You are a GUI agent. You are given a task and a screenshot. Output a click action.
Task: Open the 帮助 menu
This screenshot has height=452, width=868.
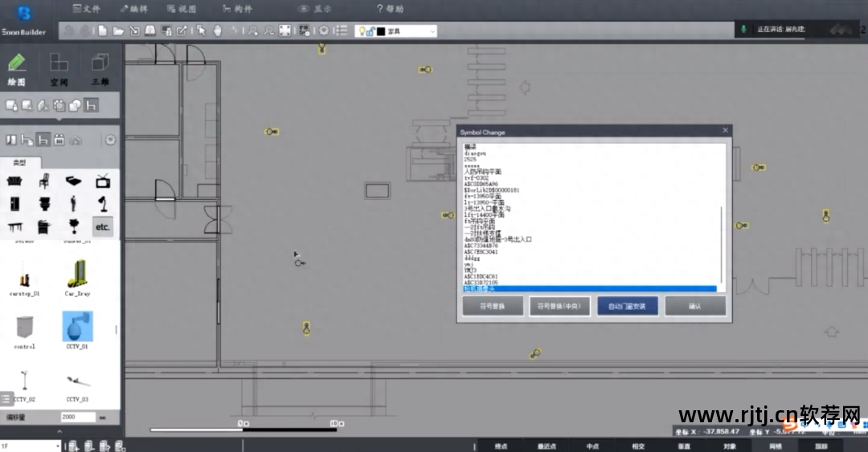(x=391, y=9)
